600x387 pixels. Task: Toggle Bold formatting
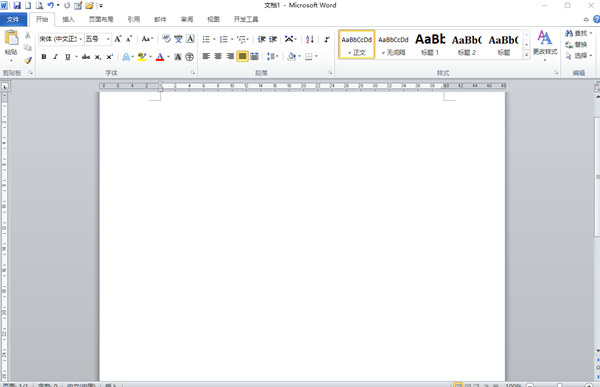point(44,57)
